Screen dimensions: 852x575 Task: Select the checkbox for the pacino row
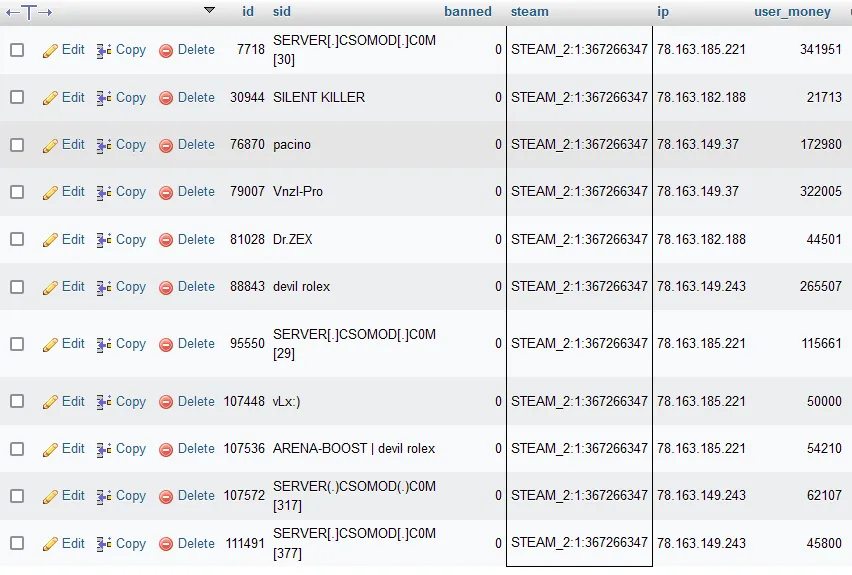click(x=17, y=145)
